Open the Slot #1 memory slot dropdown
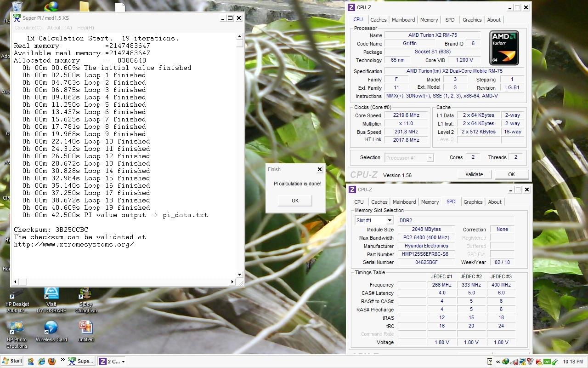 click(x=389, y=220)
